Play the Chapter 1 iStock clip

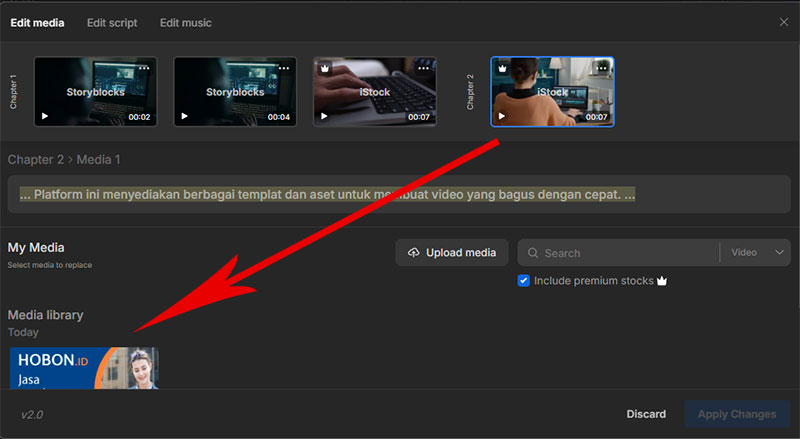325,117
